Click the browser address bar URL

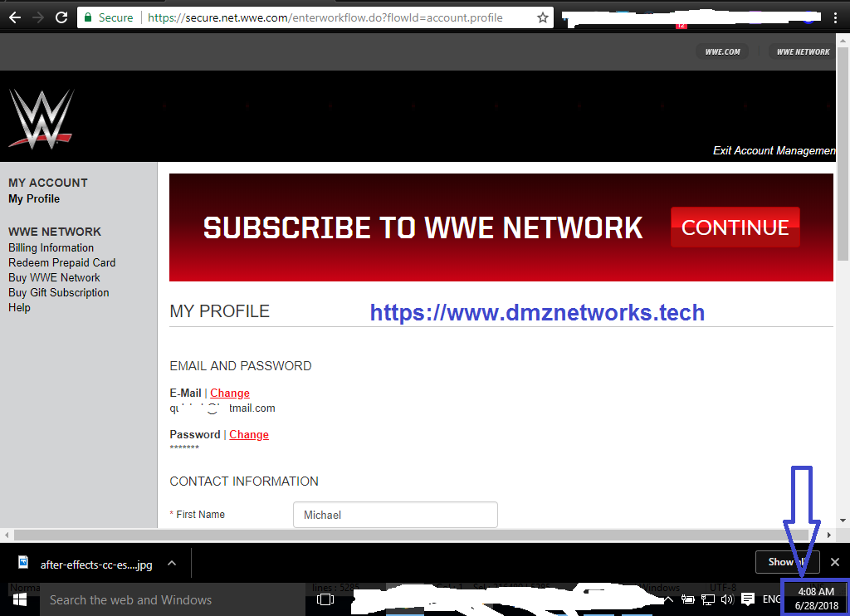(325, 17)
